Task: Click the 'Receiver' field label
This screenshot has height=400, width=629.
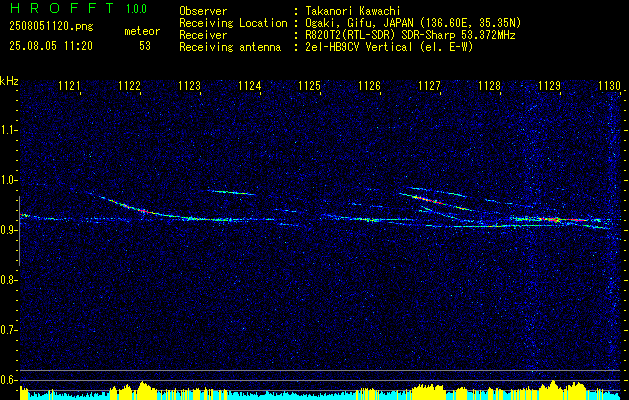Action: point(203,35)
